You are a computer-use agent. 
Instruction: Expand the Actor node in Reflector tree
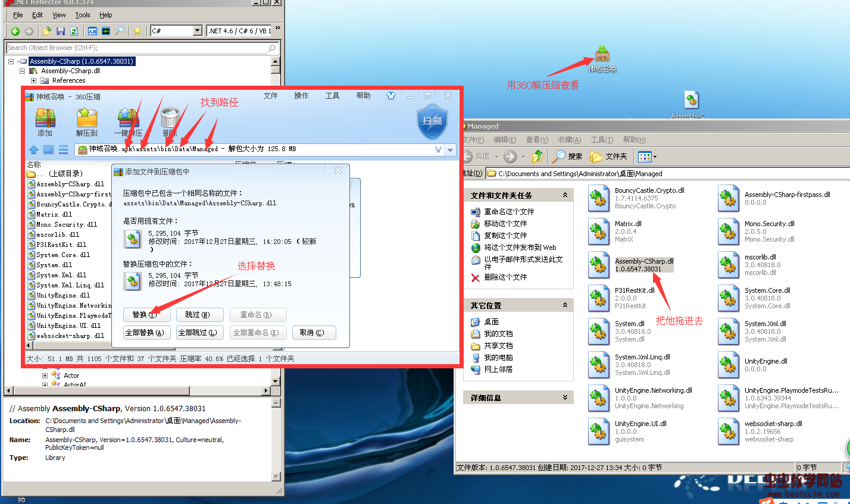[45, 375]
